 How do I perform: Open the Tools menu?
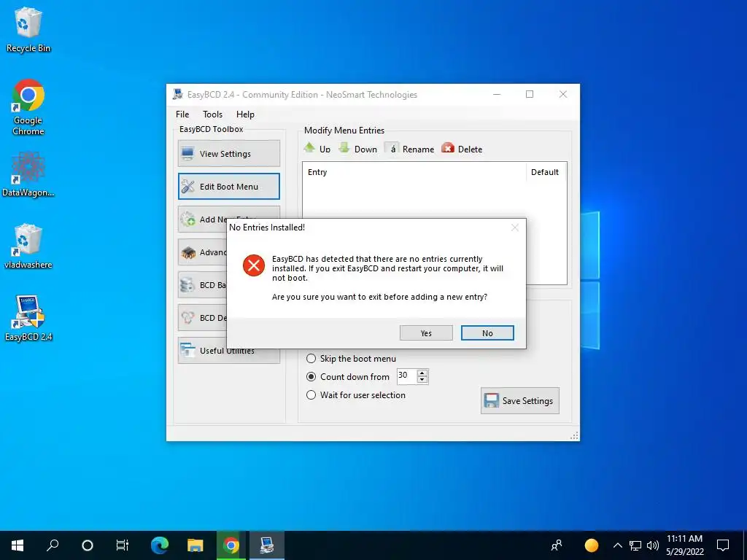click(x=212, y=114)
